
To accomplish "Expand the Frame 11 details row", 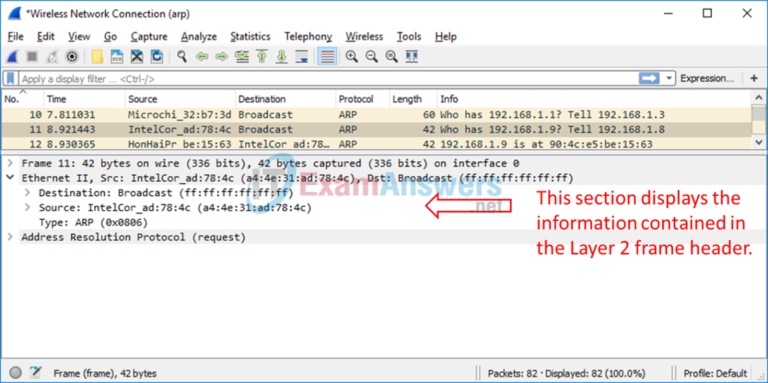I will (x=10, y=163).
